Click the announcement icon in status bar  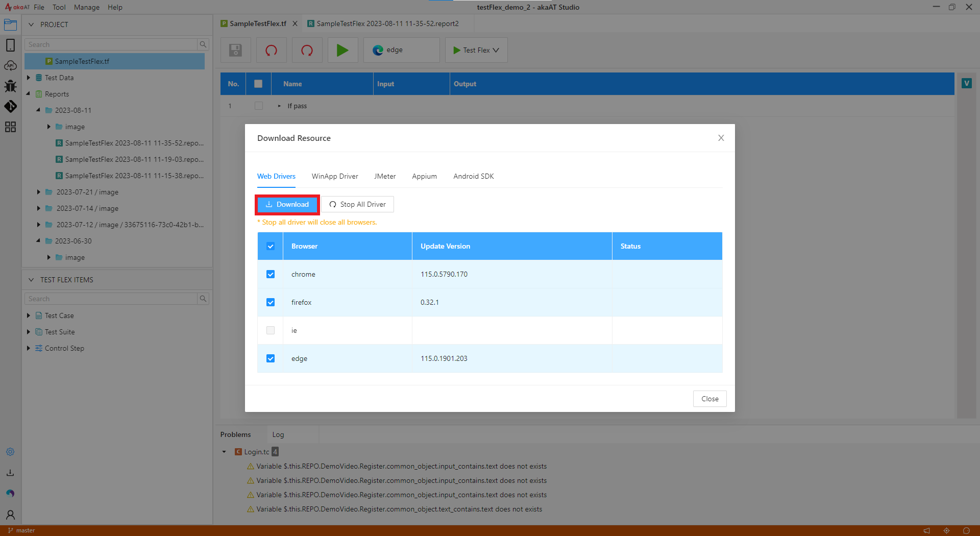pyautogui.click(x=927, y=530)
